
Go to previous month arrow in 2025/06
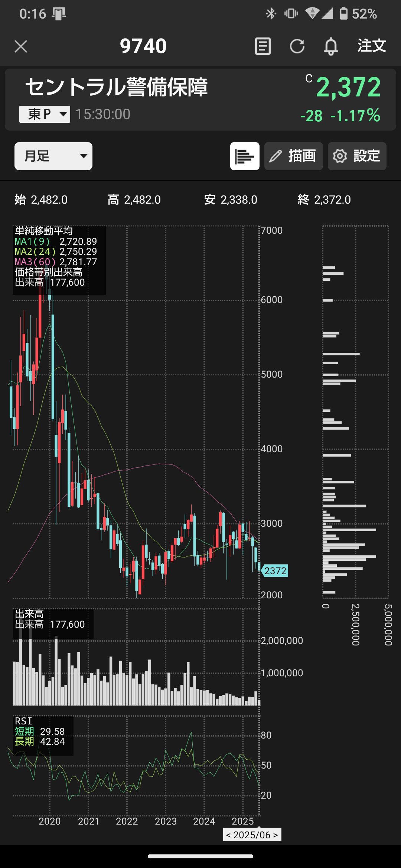click(228, 835)
